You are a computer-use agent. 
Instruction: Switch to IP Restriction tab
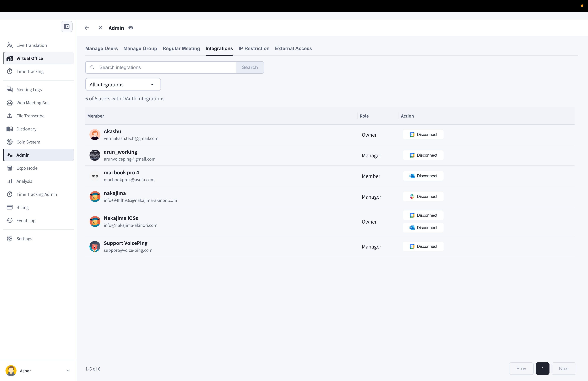(x=254, y=49)
